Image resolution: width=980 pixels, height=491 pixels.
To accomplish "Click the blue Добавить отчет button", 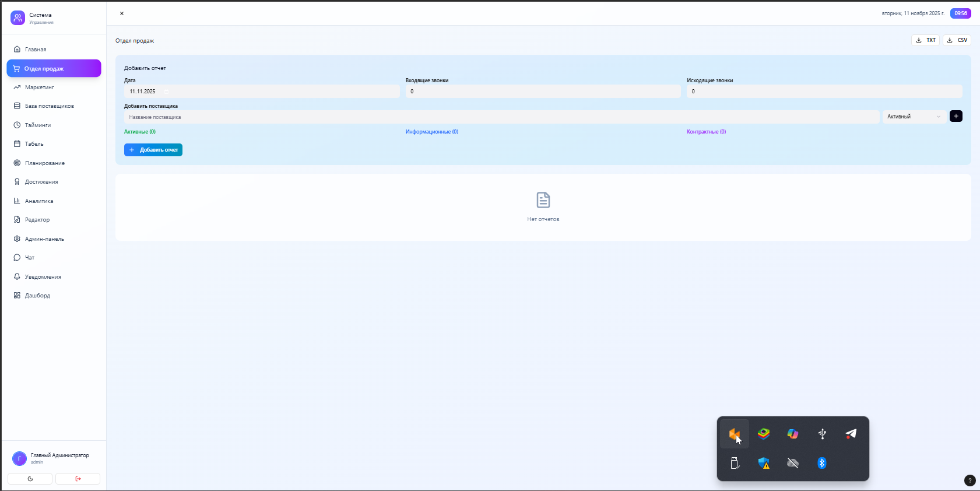I will [153, 150].
